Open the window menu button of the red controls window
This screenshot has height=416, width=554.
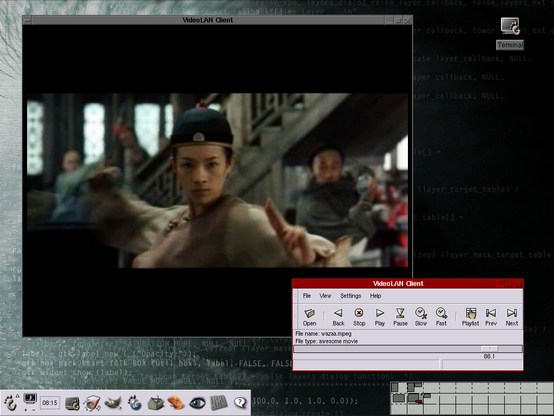tap(297, 283)
